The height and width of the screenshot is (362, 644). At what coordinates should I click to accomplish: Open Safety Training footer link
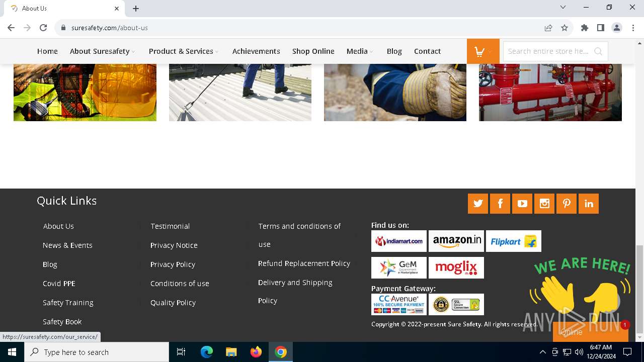(x=68, y=303)
